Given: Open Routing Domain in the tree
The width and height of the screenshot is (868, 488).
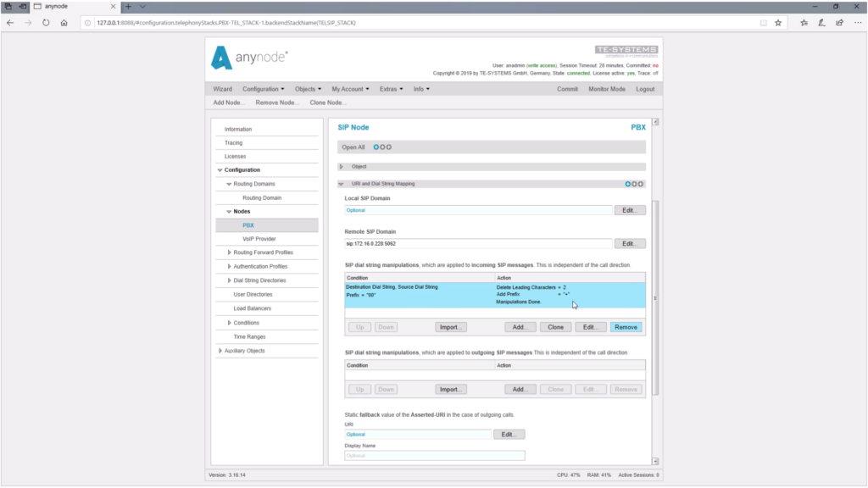Looking at the screenshot, I should pos(262,198).
